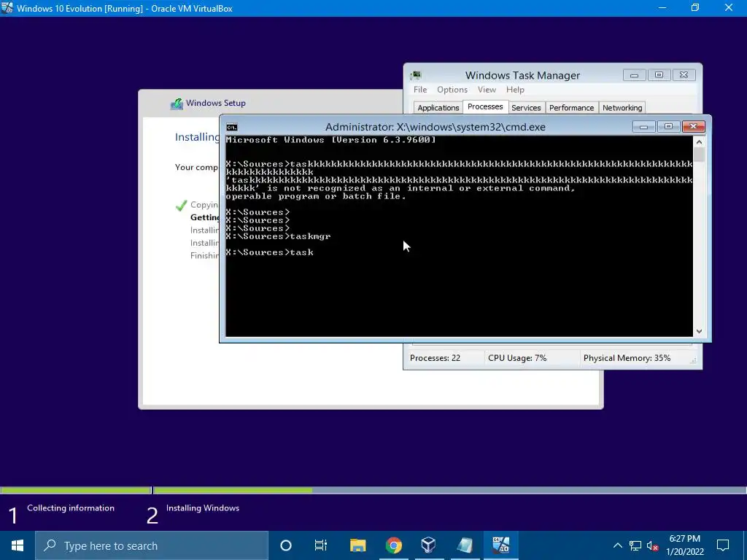Switch to the Performance tab
Viewport: 747px width, 560px height.
point(571,108)
